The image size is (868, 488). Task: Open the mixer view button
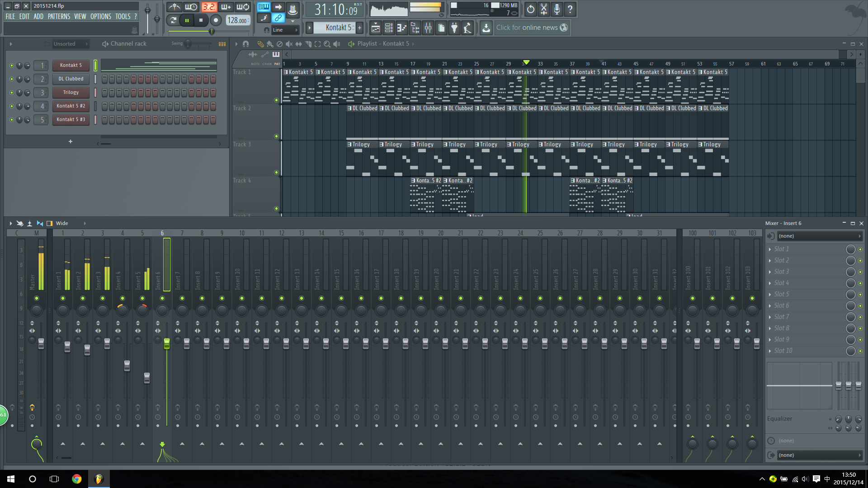[x=428, y=28]
